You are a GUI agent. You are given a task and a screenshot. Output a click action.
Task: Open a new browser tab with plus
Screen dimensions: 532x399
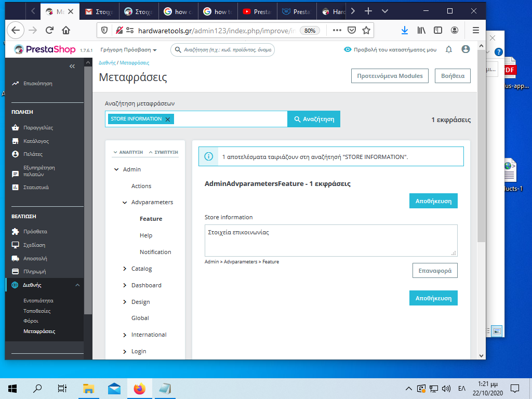click(368, 11)
